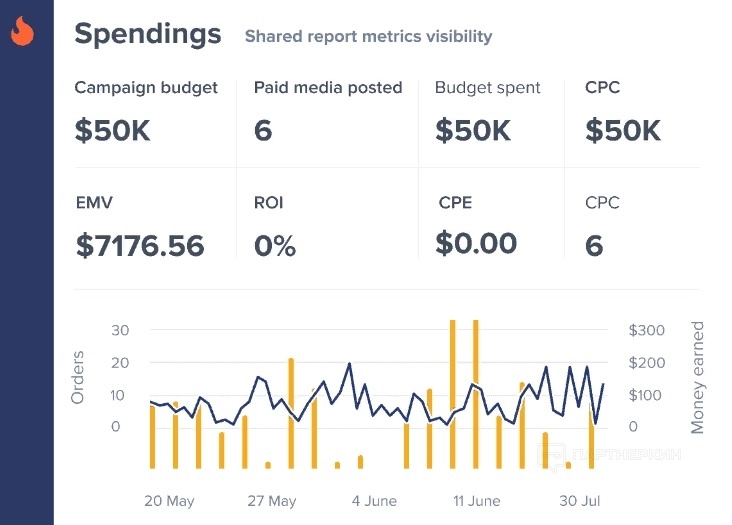
Task: Select the 20 May date label
Action: click(x=169, y=501)
